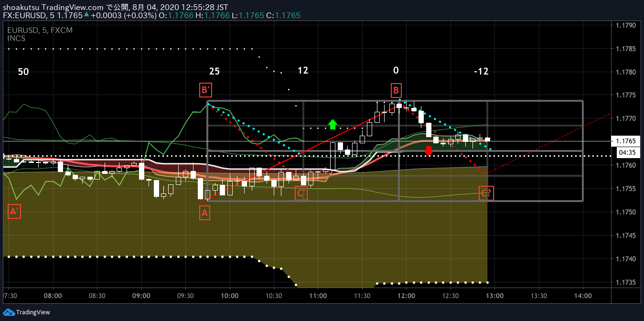Click 11:00 on the time axis
The image size is (644, 321).
318,296
